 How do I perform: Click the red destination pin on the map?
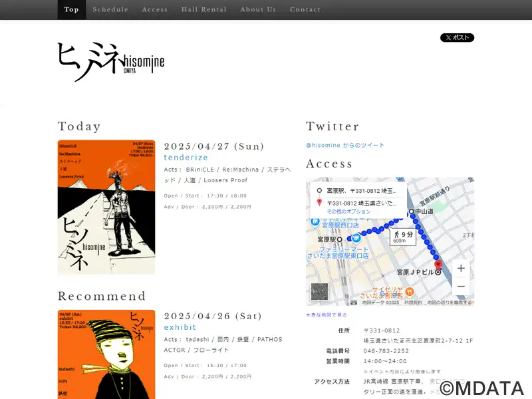[438, 265]
